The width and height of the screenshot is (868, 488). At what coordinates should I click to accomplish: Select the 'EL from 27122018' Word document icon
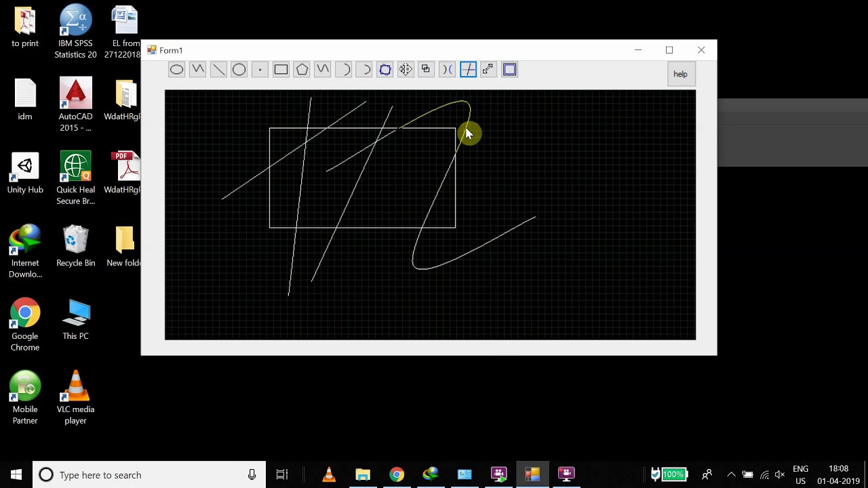(x=124, y=32)
